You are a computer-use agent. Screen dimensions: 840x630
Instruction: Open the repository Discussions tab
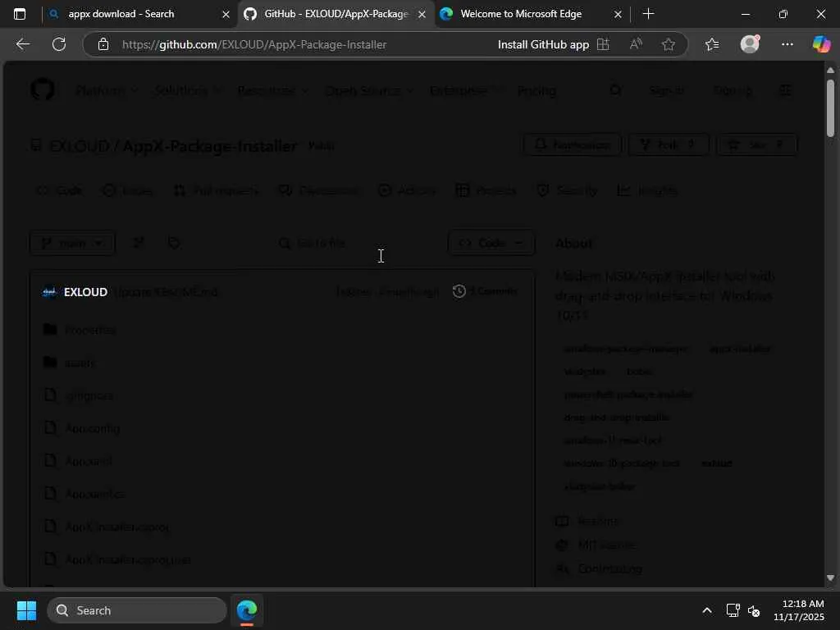point(319,190)
